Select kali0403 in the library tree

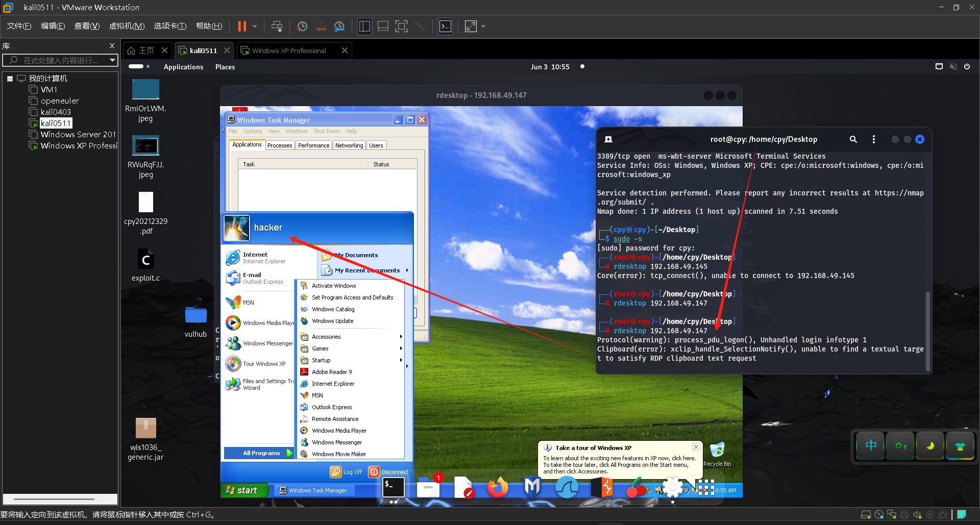click(x=56, y=112)
